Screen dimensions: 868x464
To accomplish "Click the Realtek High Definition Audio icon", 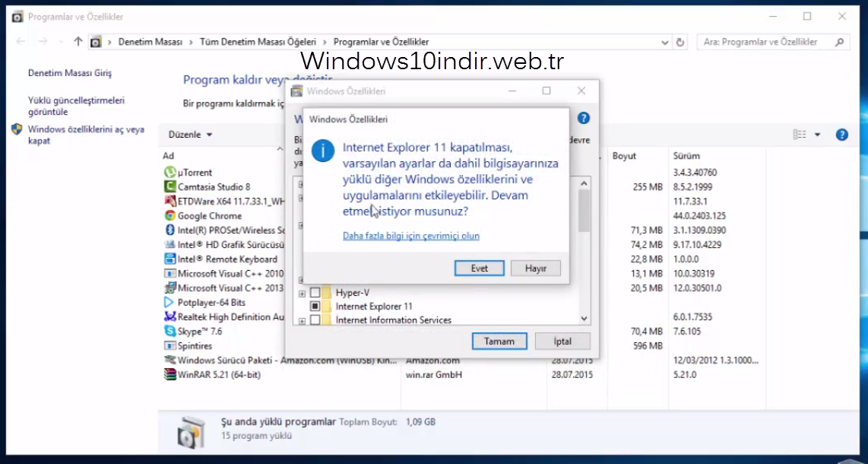I will [x=170, y=316].
